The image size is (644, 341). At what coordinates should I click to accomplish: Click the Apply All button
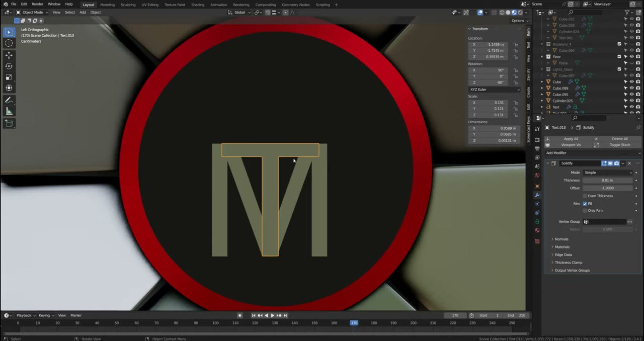568,139
